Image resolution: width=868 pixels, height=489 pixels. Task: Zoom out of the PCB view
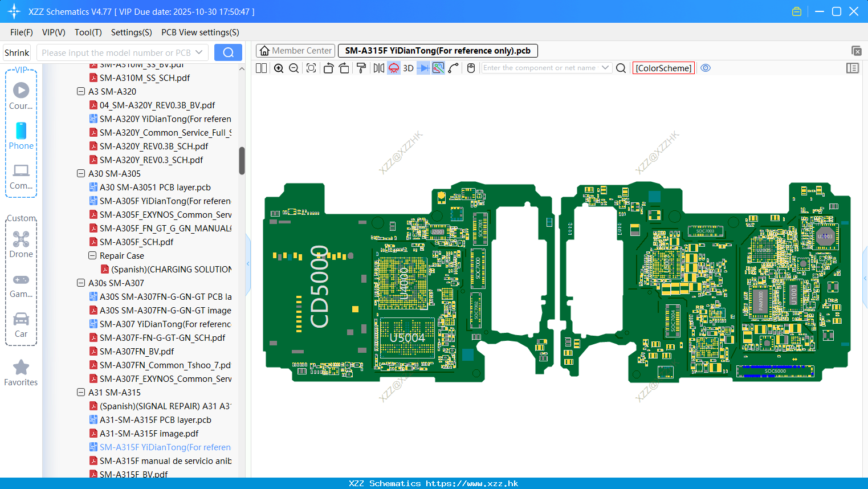coord(294,68)
